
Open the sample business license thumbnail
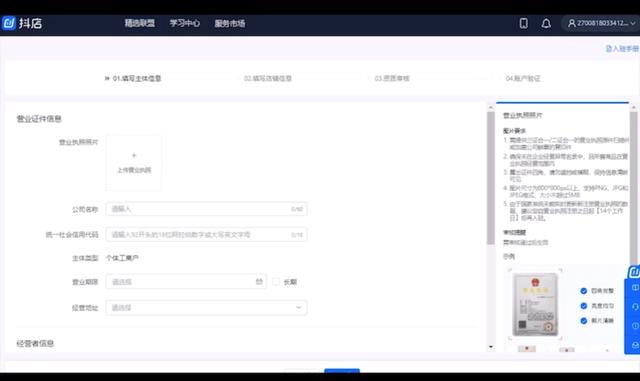pyautogui.click(x=535, y=305)
